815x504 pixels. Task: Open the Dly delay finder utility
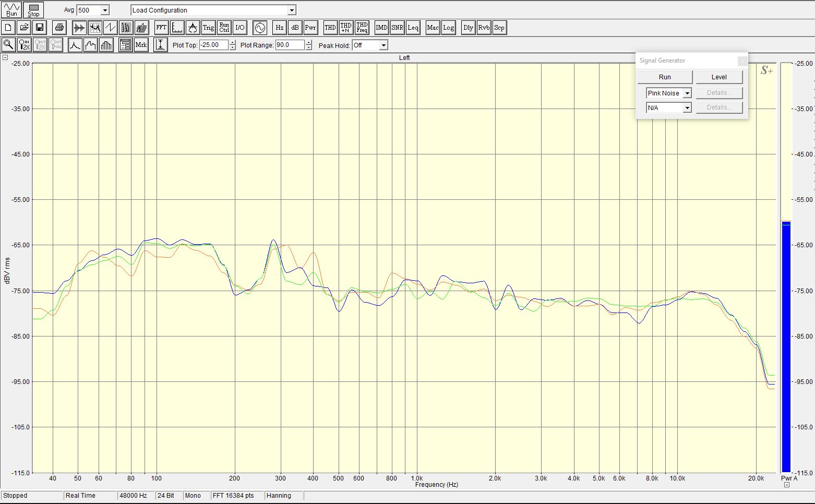coord(469,28)
